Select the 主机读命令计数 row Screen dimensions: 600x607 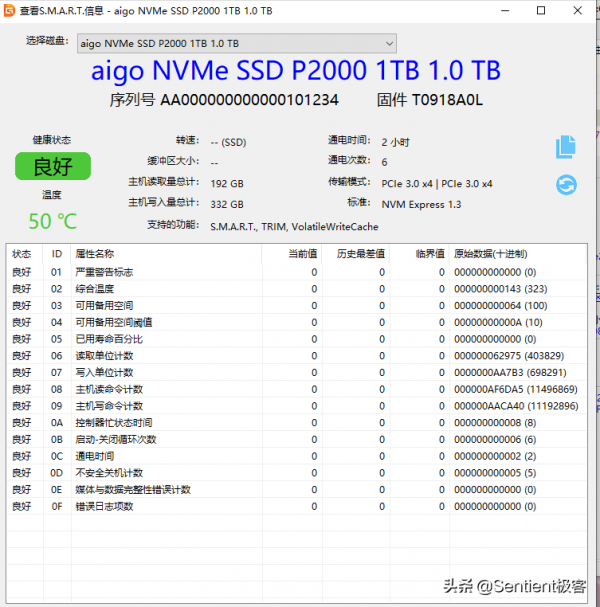(x=297, y=389)
